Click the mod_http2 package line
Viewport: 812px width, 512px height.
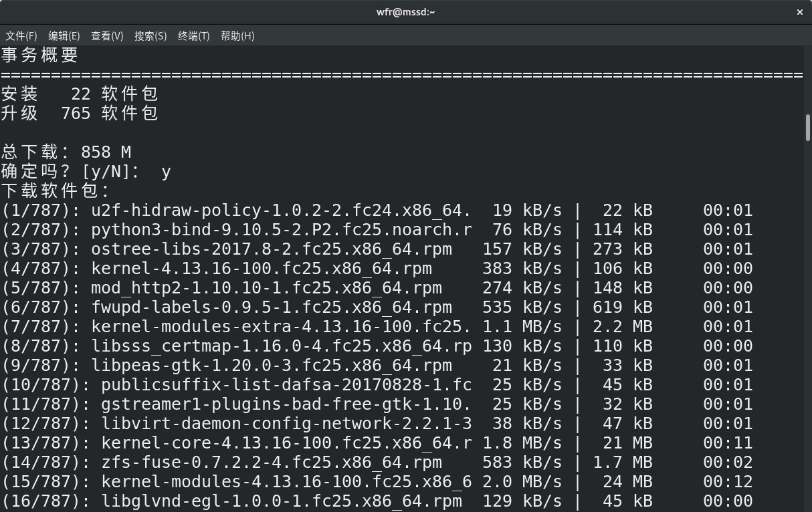[266, 288]
